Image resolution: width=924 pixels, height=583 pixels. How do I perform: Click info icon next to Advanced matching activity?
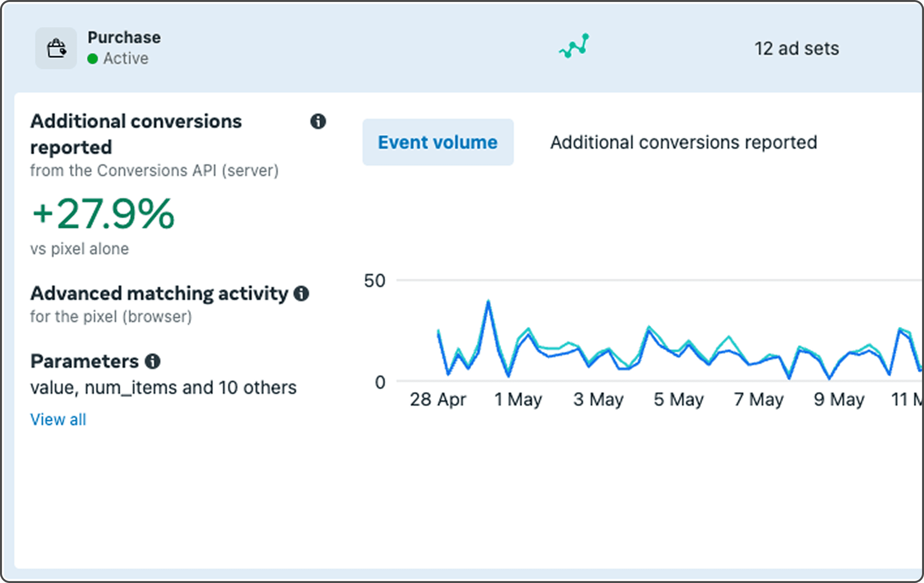pyautogui.click(x=301, y=294)
